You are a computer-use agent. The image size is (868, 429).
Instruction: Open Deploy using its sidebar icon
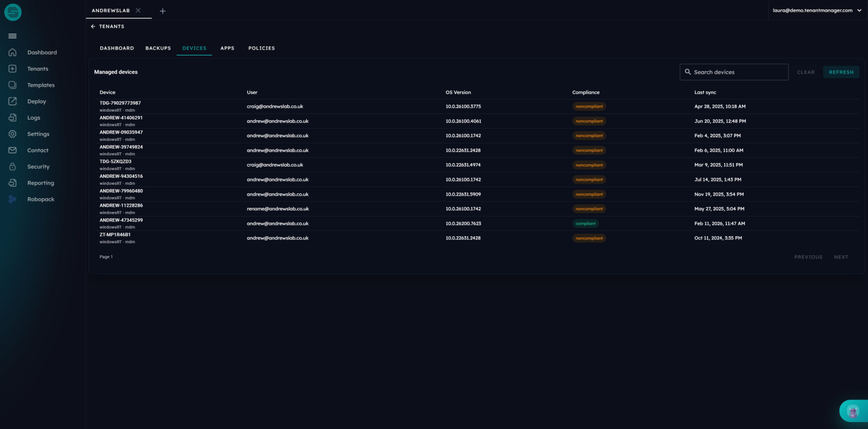pos(13,101)
